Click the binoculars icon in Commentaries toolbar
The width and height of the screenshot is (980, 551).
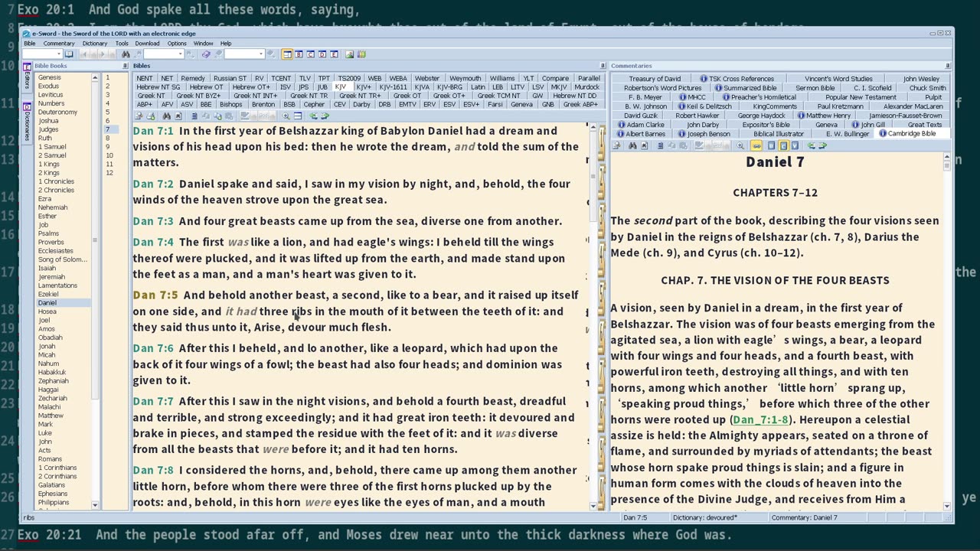point(632,145)
